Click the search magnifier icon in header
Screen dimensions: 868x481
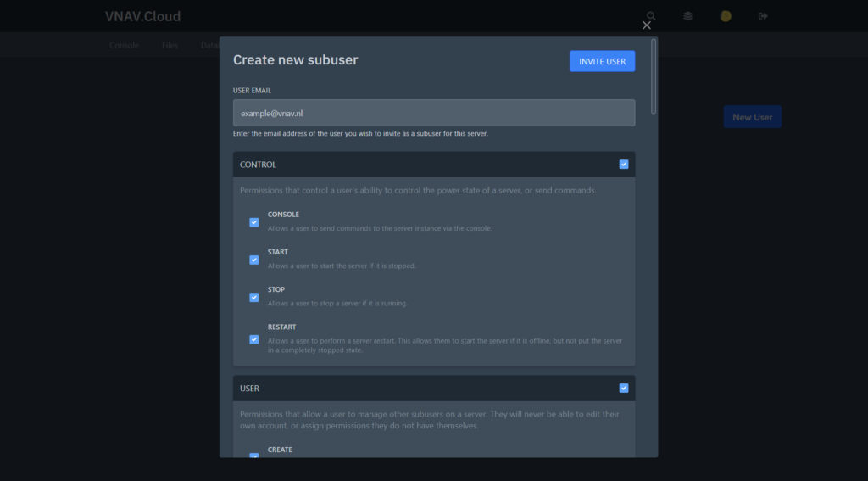click(x=651, y=16)
